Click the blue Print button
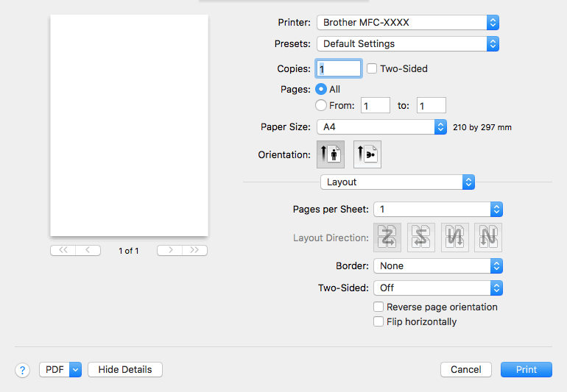This screenshot has width=567, height=392. [526, 370]
